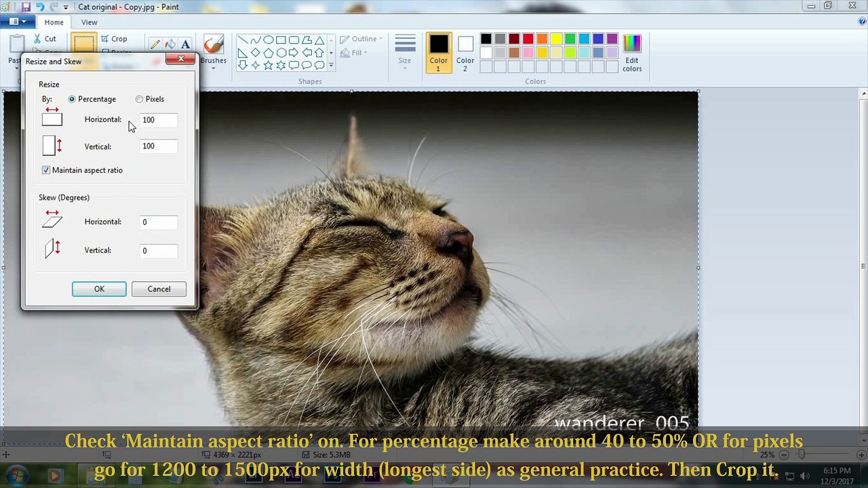Screen dimensions: 868x488
Task: Click the Cut scissors command
Action: [44, 39]
